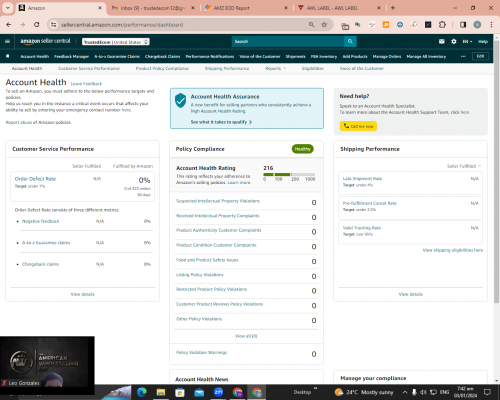Image resolution: width=500 pixels, height=400 pixels.
Task: Open the Chrome three-dot menu
Action: tap(491, 25)
